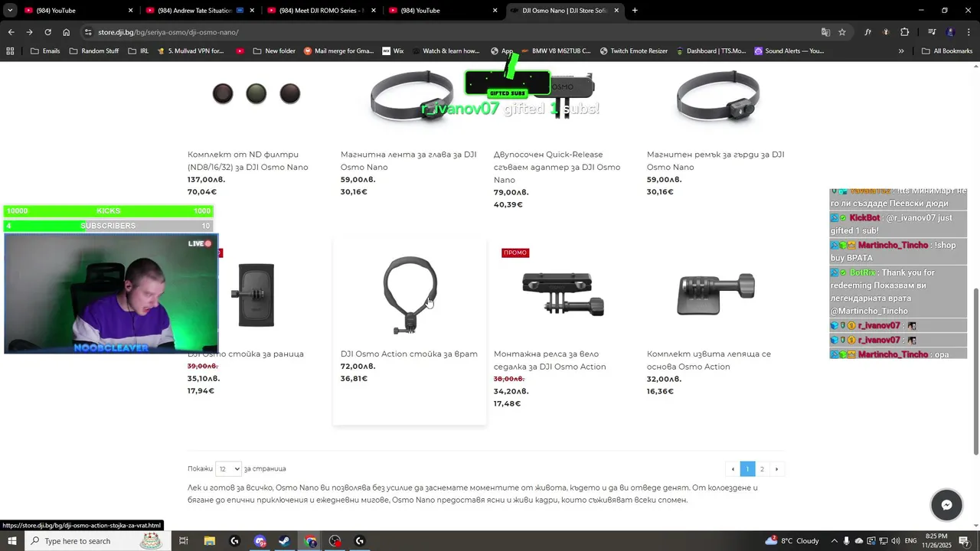The width and height of the screenshot is (980, 551).
Task: Open the Dashboard TTS.Mo bookmark
Action: 711,51
